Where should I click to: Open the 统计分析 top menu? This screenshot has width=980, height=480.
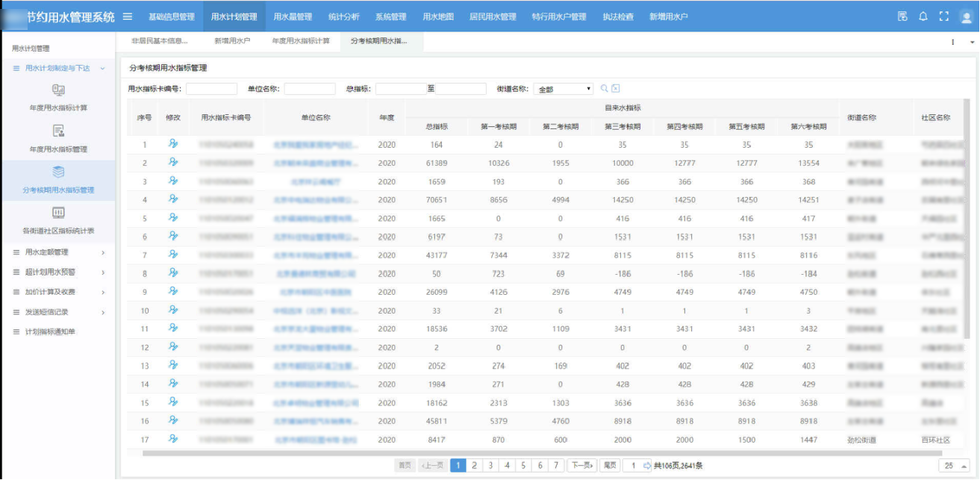coord(343,16)
